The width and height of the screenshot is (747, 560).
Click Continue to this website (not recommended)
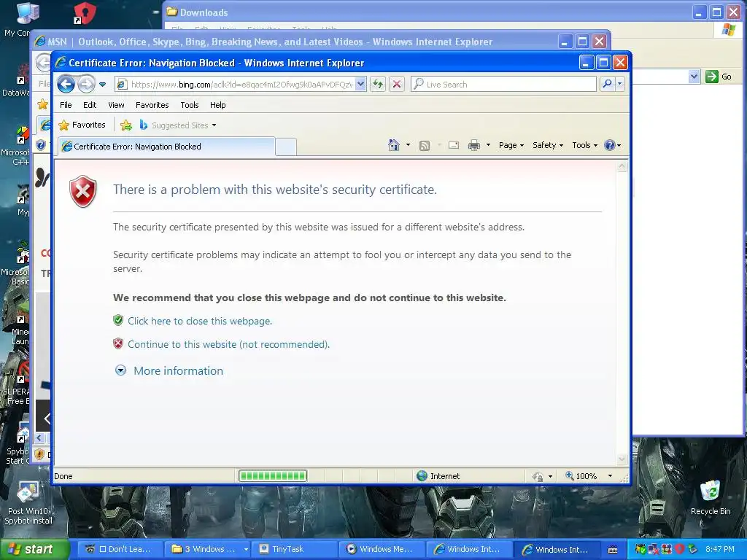coord(228,344)
